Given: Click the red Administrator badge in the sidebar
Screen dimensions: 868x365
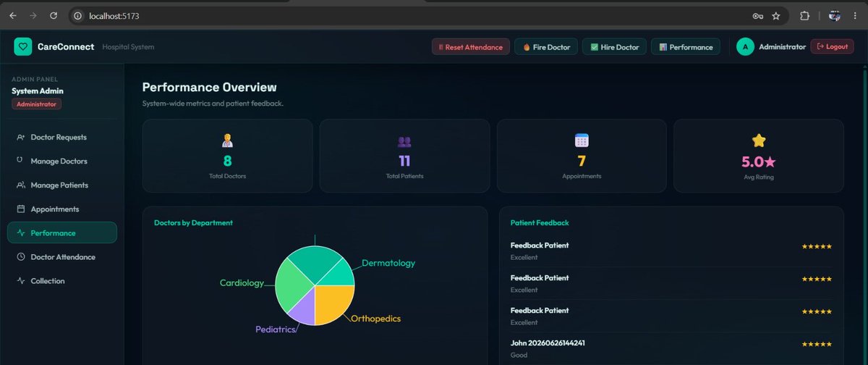Looking at the screenshot, I should 36,104.
